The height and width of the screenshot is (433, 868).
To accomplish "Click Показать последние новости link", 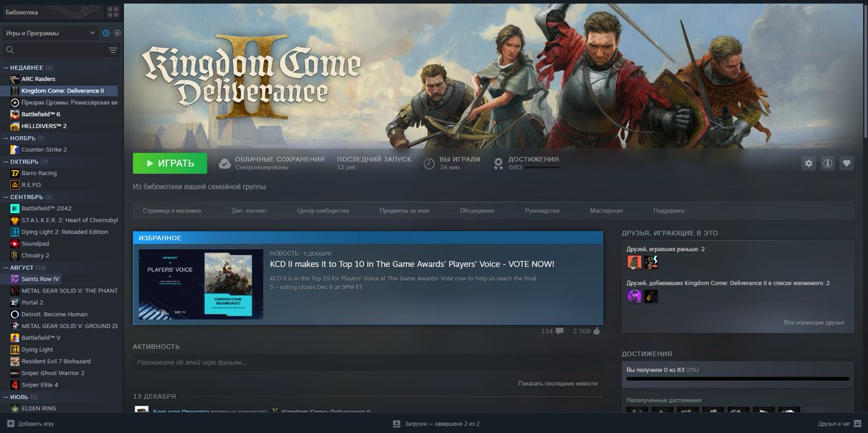I will 558,383.
